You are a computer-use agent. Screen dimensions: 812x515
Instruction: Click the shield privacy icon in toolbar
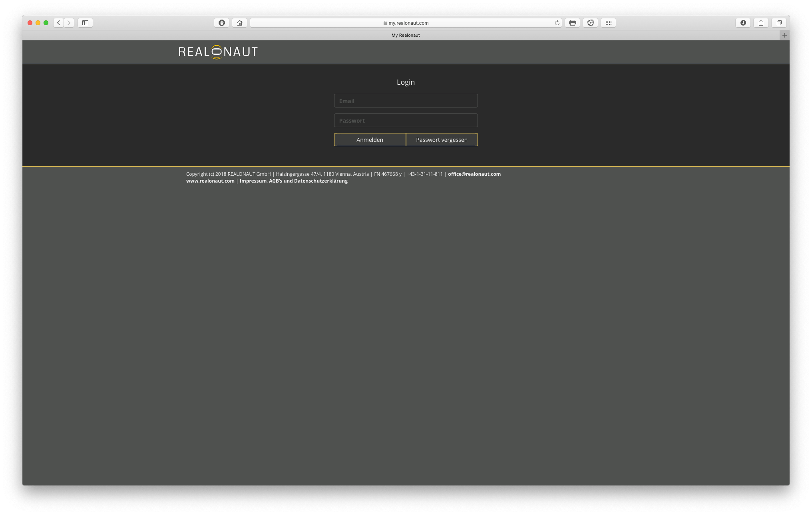pos(221,23)
